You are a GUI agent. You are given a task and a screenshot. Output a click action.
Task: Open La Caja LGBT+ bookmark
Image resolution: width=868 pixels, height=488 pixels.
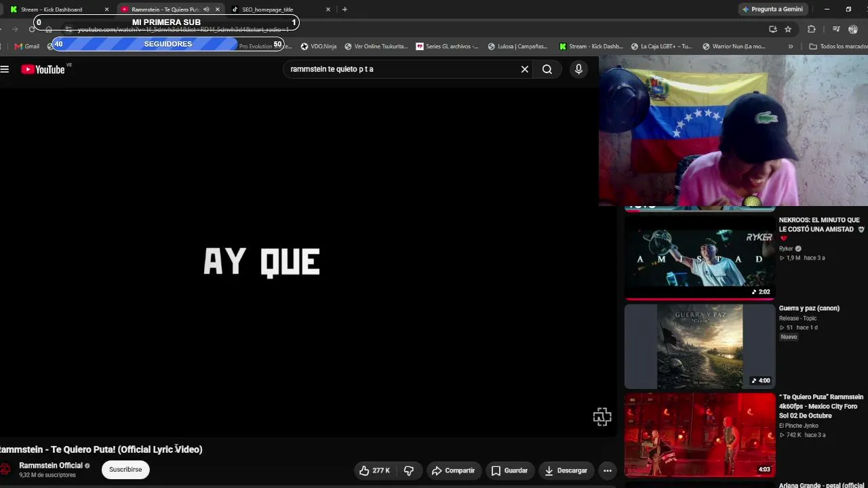coord(662,46)
